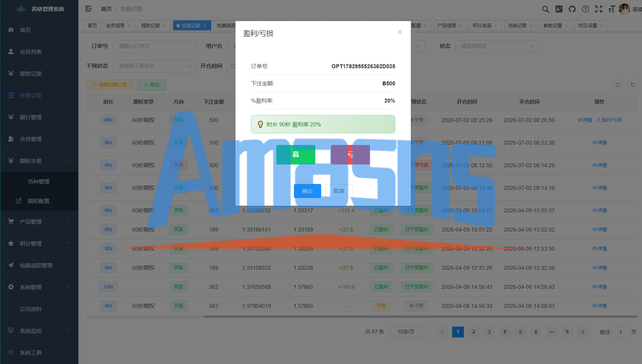Open the 状态 dropdown
642x364 pixels.
click(497, 46)
